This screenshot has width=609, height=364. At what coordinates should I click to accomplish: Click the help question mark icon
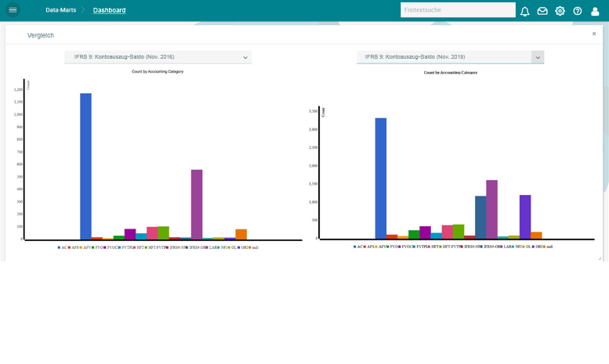coord(578,11)
